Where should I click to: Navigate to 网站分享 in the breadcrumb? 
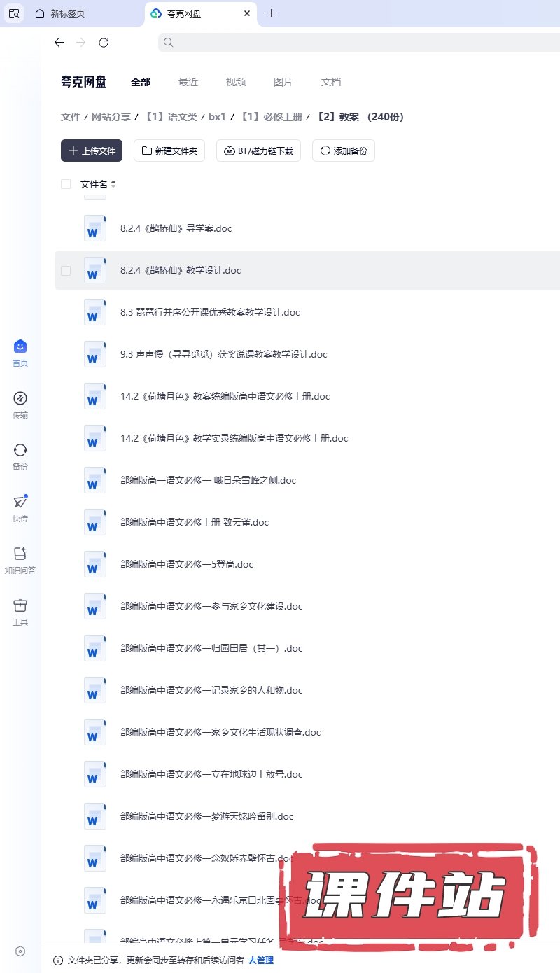(x=111, y=117)
